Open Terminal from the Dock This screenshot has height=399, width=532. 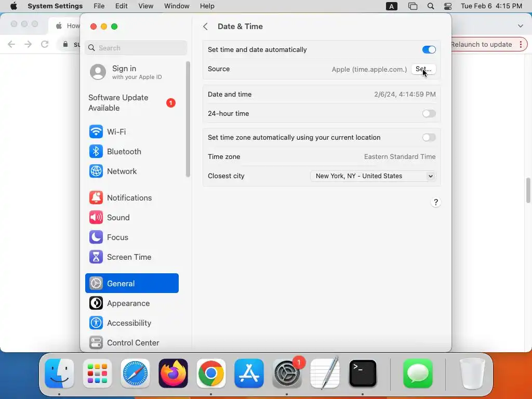click(x=363, y=373)
